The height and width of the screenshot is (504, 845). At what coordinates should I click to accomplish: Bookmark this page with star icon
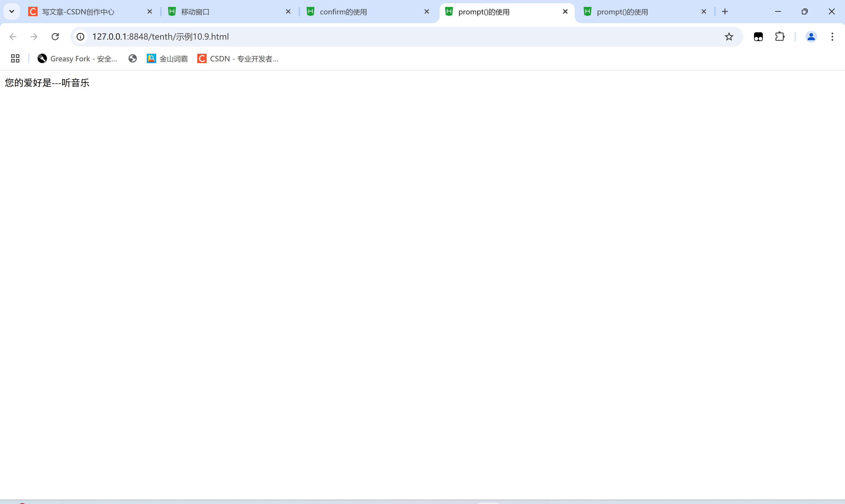729,37
